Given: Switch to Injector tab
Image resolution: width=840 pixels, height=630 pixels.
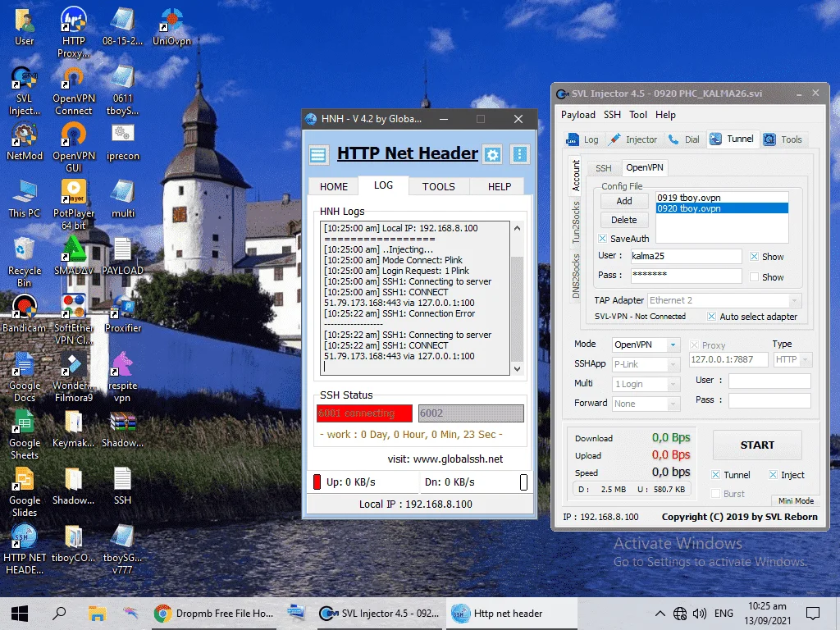Looking at the screenshot, I should 632,139.
